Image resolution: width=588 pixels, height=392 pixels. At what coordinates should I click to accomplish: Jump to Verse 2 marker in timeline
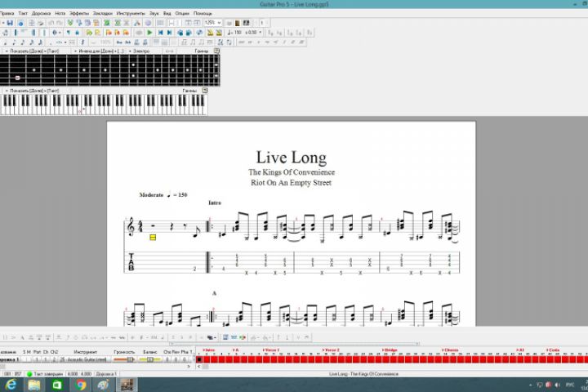coord(331,350)
